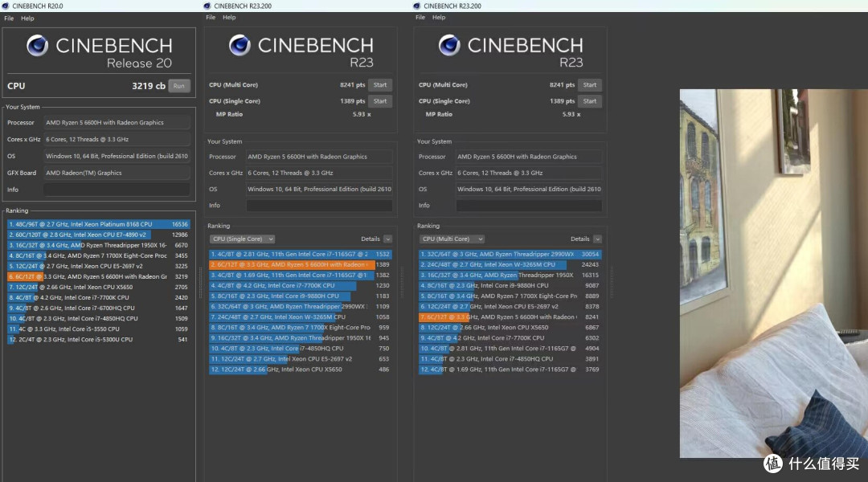868x482 pixels.
Task: Start Multi Core test in right R23 window
Action: 590,84
